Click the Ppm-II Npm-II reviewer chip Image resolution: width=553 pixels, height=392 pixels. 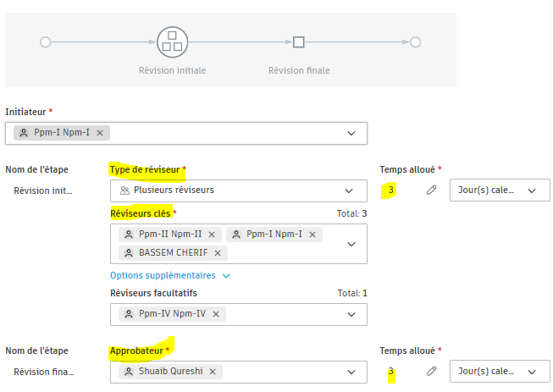click(170, 234)
